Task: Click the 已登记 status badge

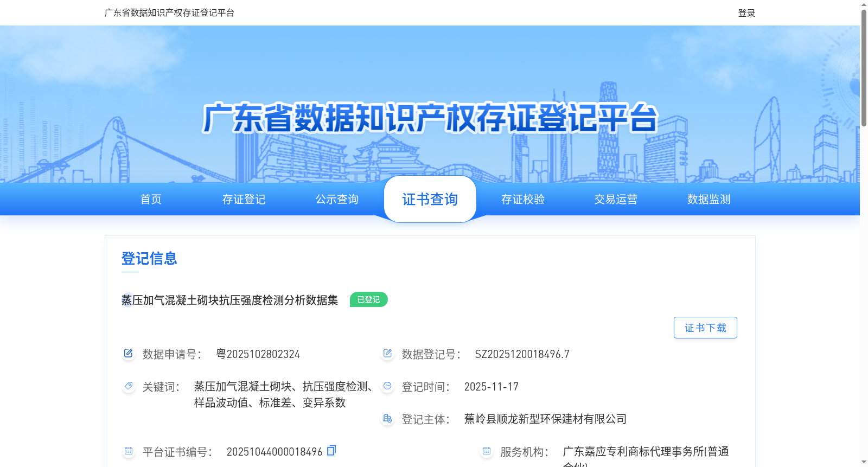Action: 369,299
